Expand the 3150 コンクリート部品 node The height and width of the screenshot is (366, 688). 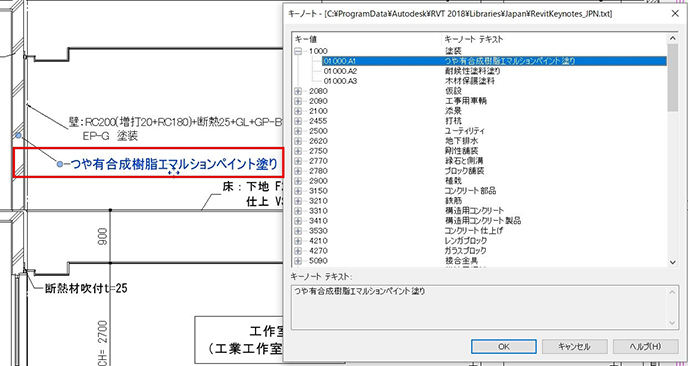pyautogui.click(x=298, y=191)
